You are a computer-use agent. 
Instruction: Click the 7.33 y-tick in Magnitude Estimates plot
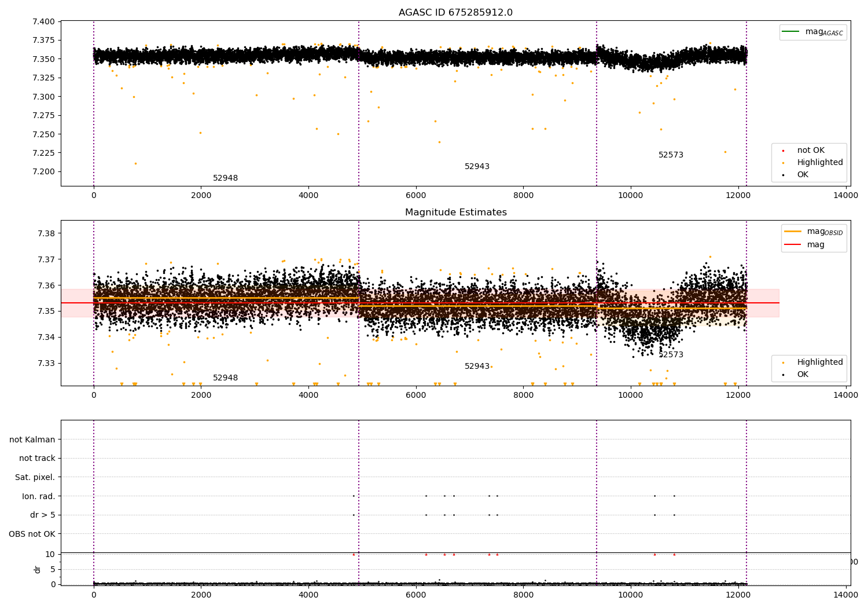pyautogui.click(x=46, y=364)
